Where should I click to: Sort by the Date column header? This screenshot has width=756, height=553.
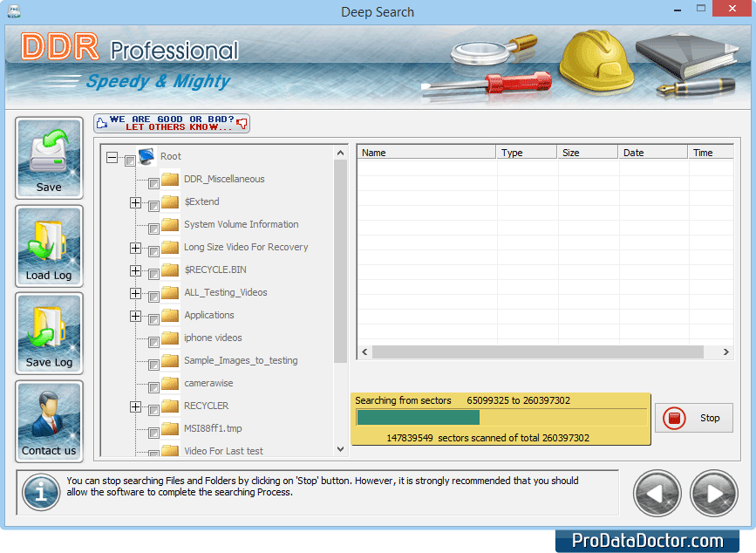(653, 153)
